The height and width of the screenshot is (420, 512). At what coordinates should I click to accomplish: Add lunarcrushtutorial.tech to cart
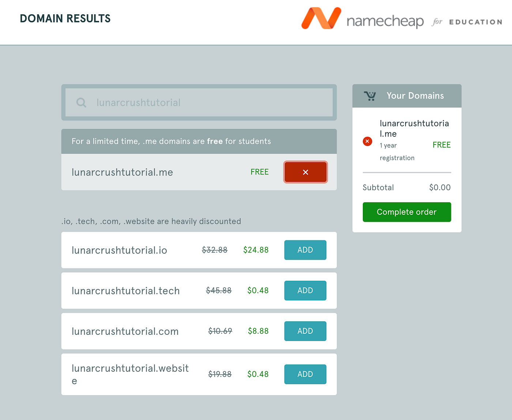[305, 290]
